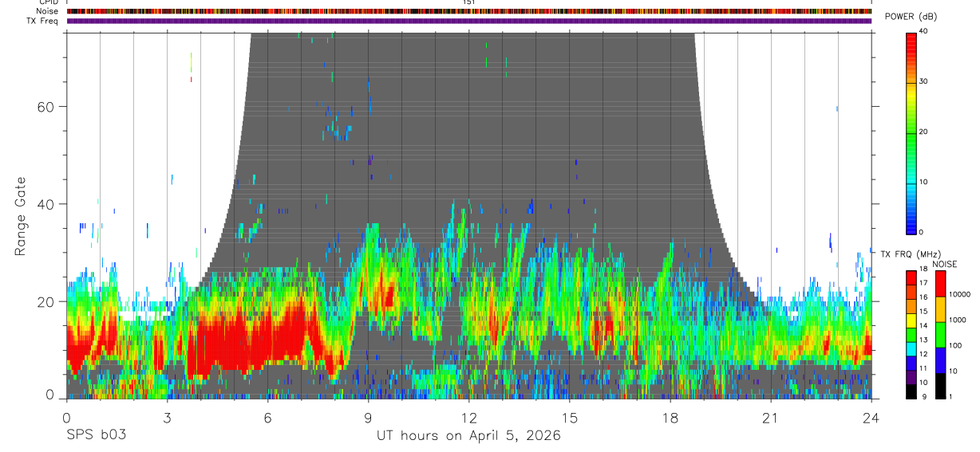This screenshot has height=452, width=980.
Task: Click the purple 10-11 segment of TX FRQ legend
Action: (x=911, y=376)
